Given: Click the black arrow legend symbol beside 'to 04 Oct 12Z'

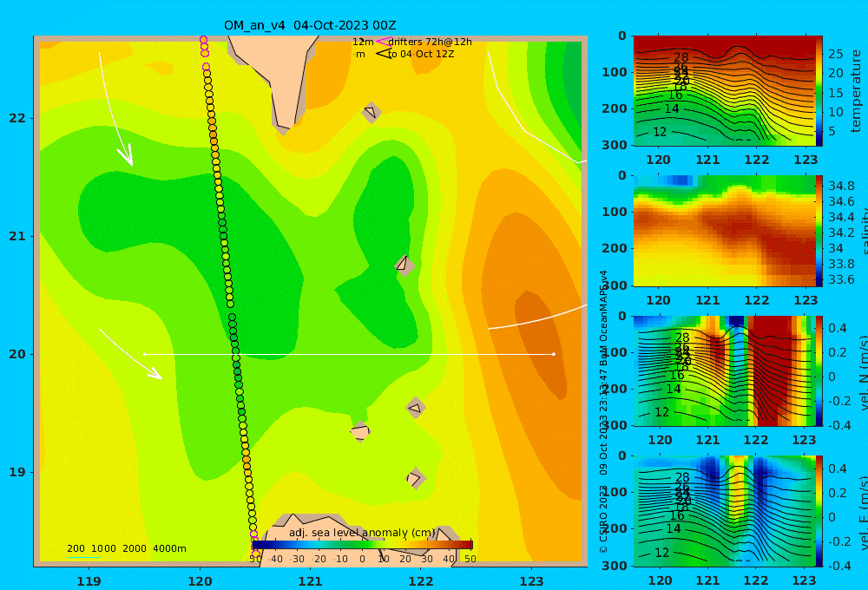Looking at the screenshot, I should pyautogui.click(x=383, y=54).
